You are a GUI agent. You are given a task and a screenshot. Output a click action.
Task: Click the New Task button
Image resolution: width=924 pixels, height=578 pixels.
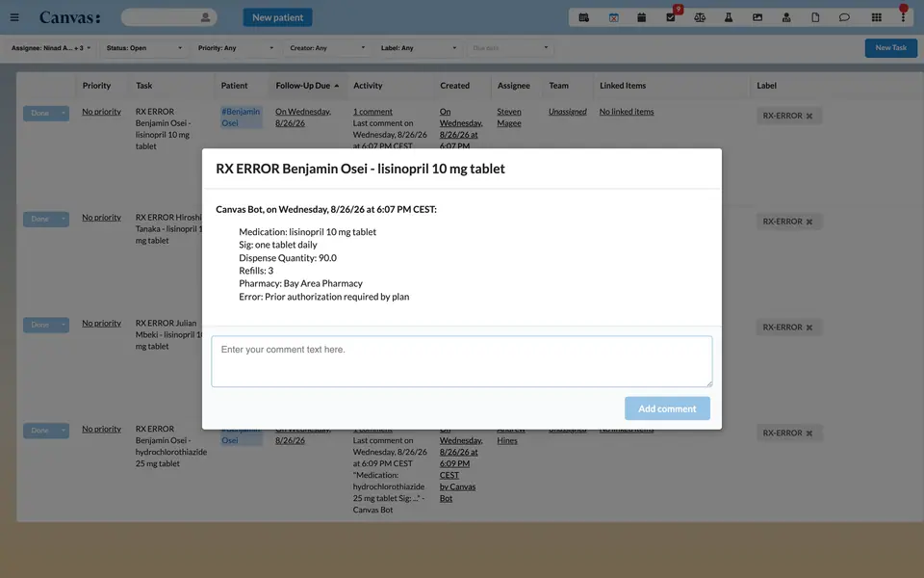(891, 48)
